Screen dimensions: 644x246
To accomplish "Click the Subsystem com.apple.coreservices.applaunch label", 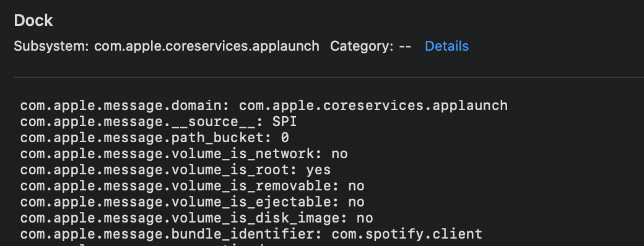I will (x=167, y=46).
